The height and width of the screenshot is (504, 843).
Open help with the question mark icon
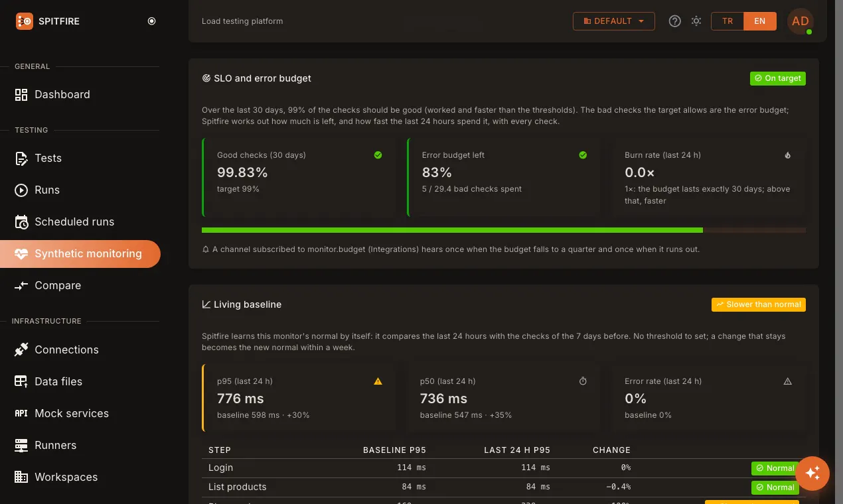675,21
